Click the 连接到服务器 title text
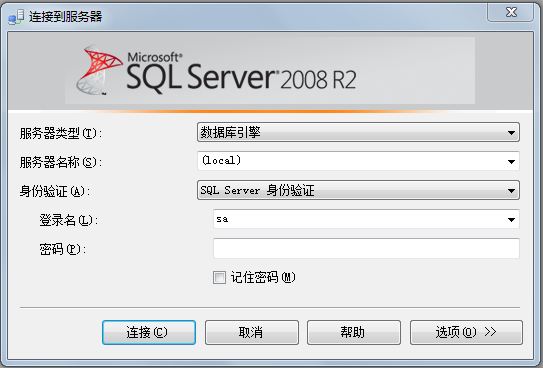The width and height of the screenshot is (543, 368). click(x=65, y=17)
